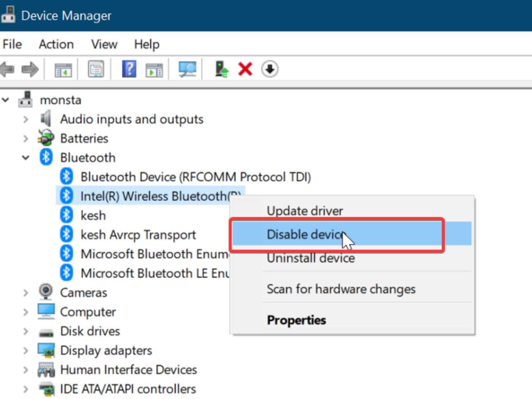Expand the Human Interface Devices category
The height and width of the screenshot is (399, 532).
(x=26, y=370)
